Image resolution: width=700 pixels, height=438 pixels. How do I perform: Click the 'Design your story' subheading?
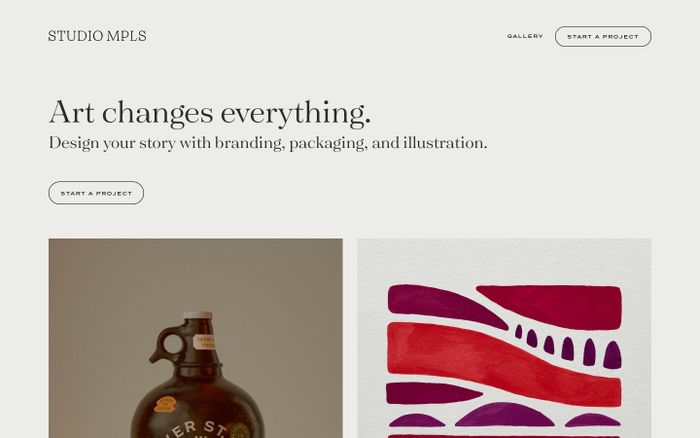pos(267,143)
